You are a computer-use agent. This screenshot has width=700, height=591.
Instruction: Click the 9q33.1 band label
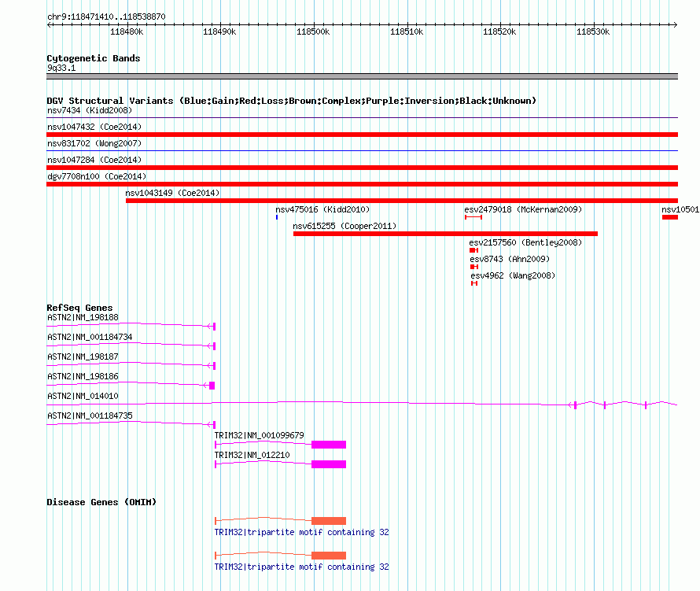tap(61, 68)
